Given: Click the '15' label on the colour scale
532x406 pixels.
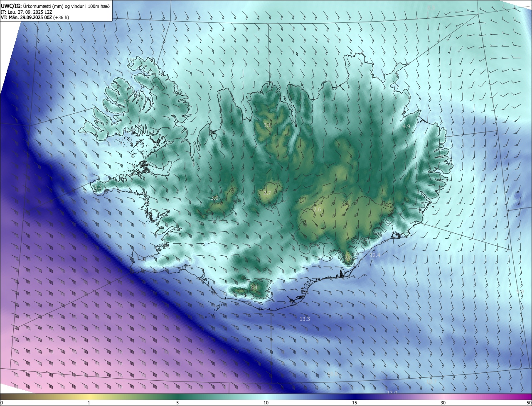Looking at the screenshot, I should (x=355, y=403).
